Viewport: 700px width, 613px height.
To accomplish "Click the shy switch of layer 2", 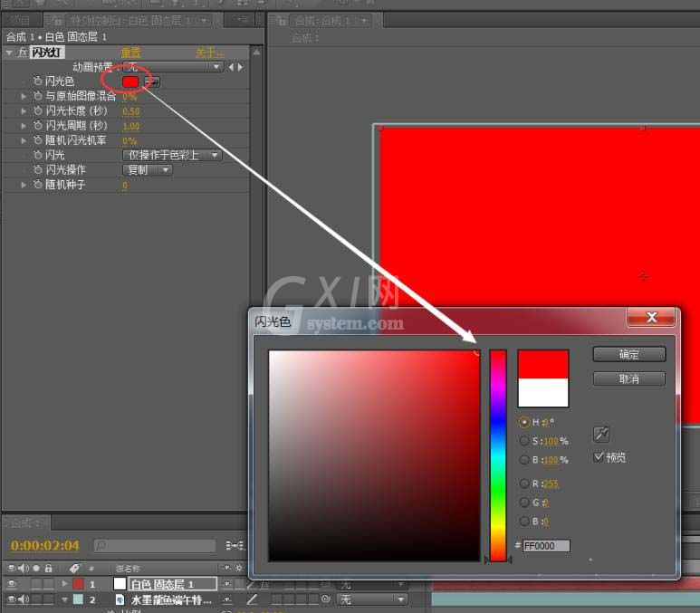I will point(227,599).
